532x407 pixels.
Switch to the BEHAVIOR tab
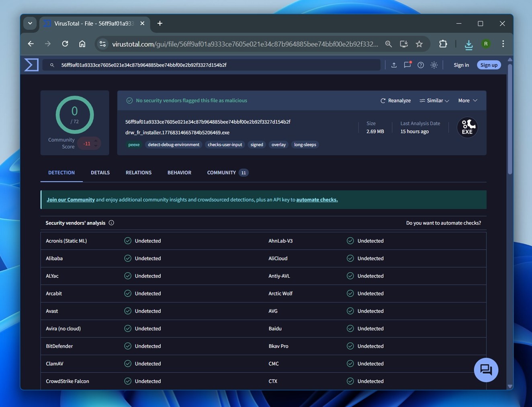[179, 173]
